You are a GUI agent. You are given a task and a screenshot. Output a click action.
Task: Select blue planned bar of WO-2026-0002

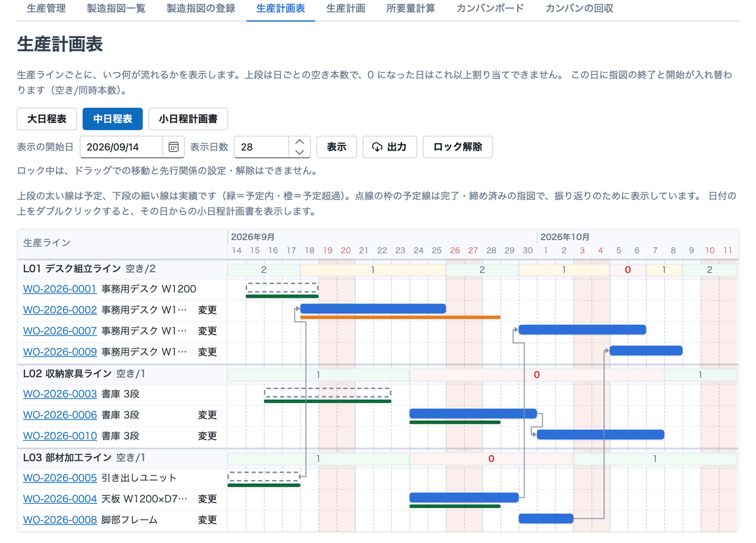tap(373, 309)
